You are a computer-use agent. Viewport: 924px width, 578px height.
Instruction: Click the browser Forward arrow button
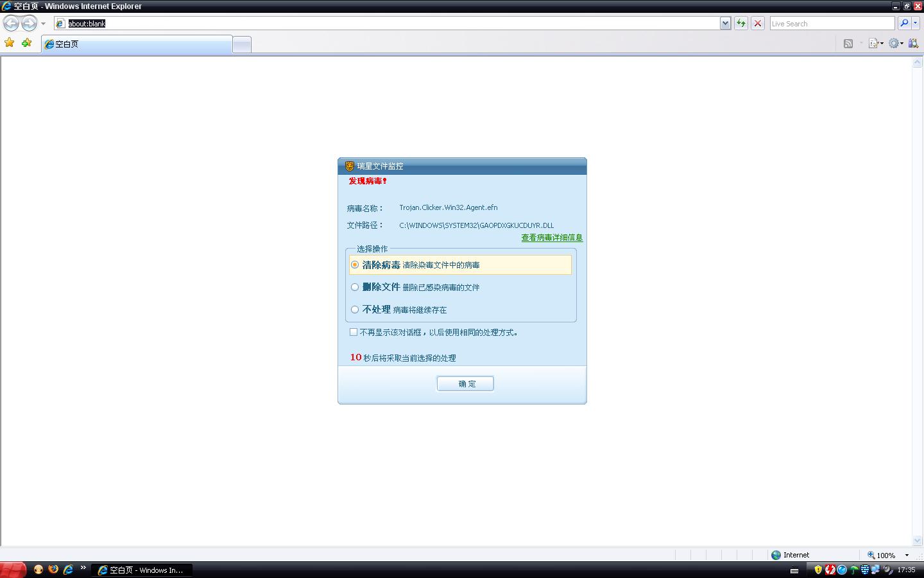[x=29, y=23]
